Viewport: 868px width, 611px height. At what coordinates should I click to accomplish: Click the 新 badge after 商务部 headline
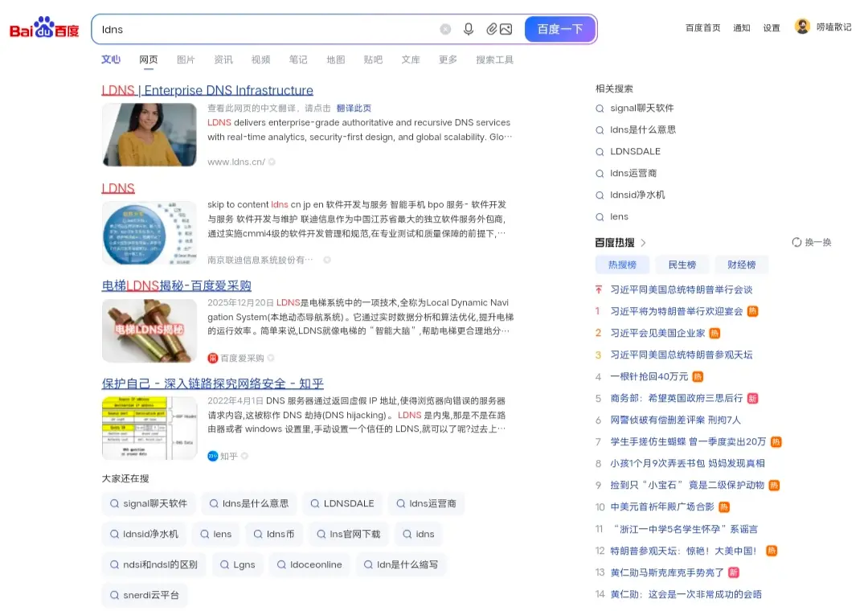pos(752,398)
